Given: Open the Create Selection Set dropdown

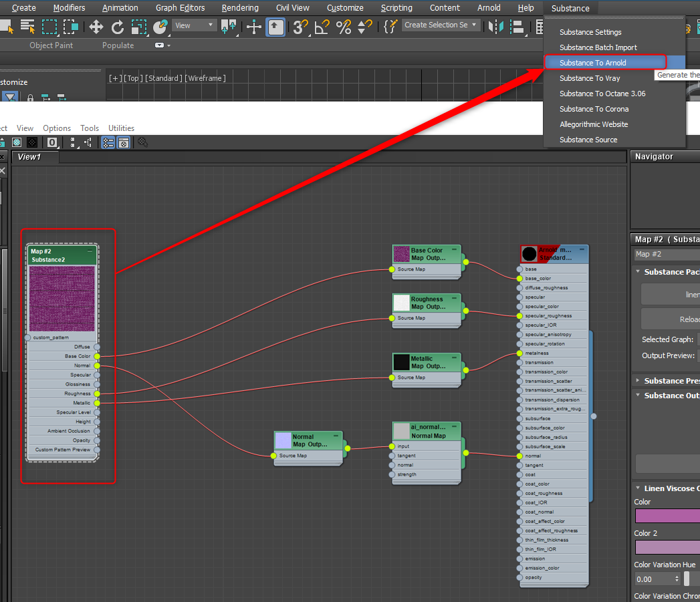Looking at the screenshot, I should coord(441,25).
